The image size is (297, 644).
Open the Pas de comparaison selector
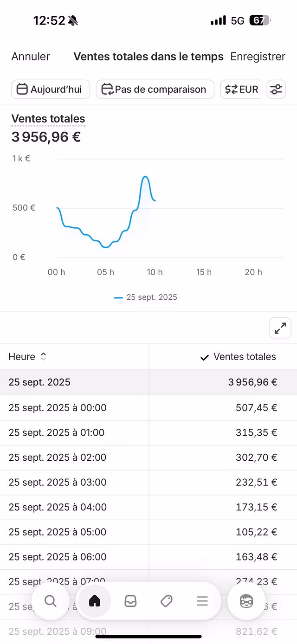(155, 89)
